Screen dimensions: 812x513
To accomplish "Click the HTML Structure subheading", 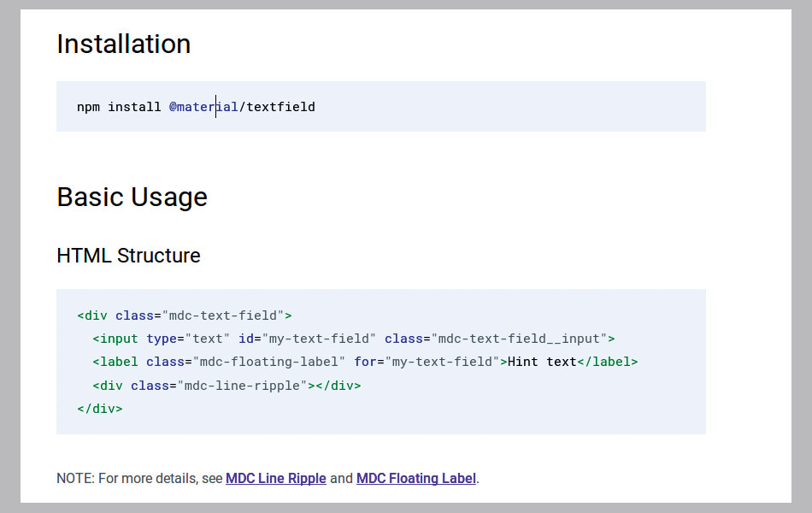I will coord(128,256).
